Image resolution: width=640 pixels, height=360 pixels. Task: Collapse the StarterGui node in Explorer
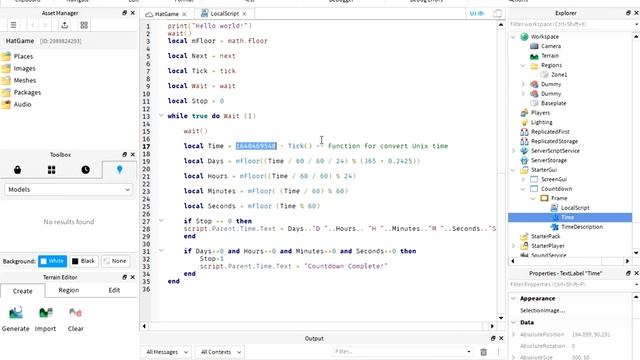pos(513,170)
